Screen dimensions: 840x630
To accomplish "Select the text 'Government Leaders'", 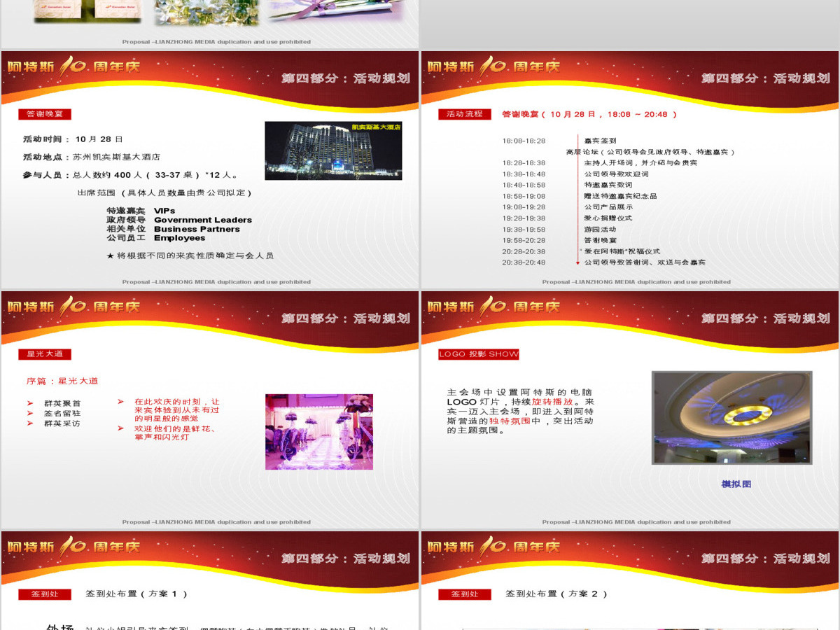I will point(203,220).
